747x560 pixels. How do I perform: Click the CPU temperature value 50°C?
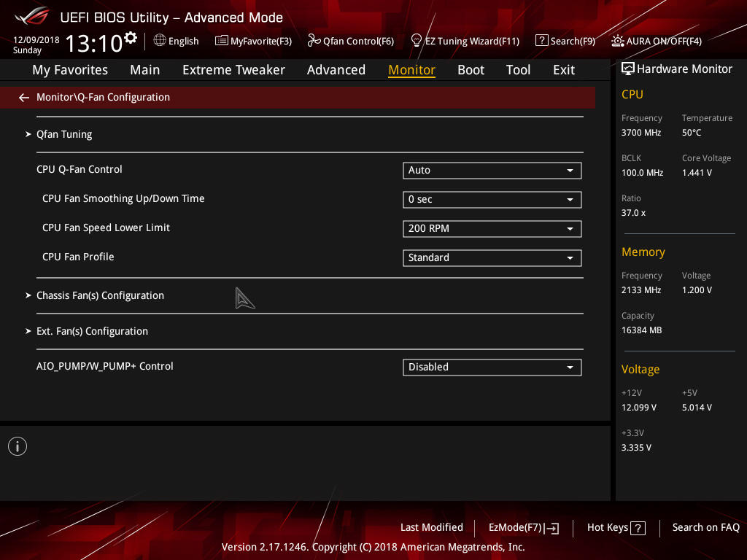[692, 133]
